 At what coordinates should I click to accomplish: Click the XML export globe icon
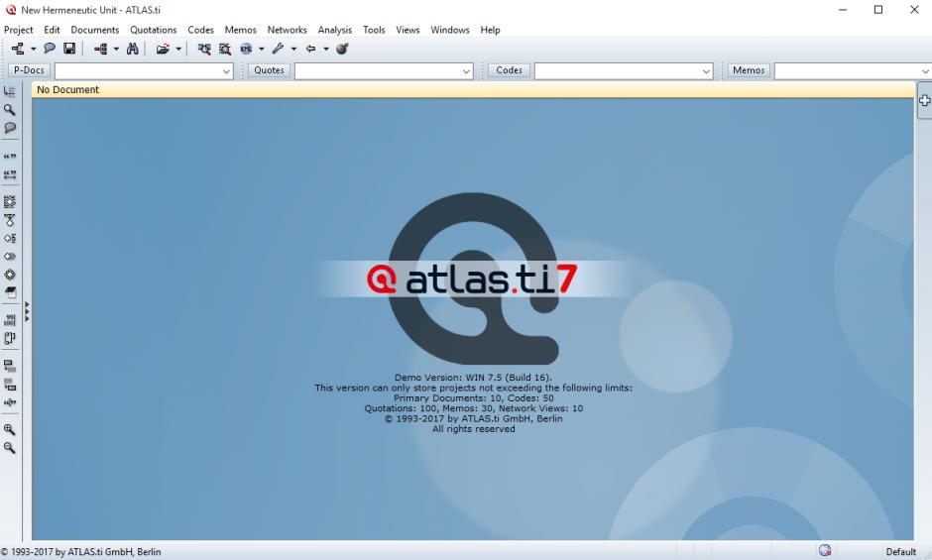[x=246, y=49]
